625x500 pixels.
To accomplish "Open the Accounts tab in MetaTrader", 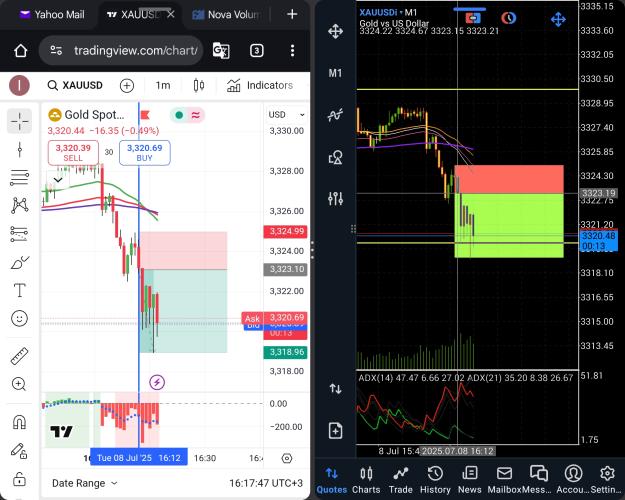I will [573, 480].
